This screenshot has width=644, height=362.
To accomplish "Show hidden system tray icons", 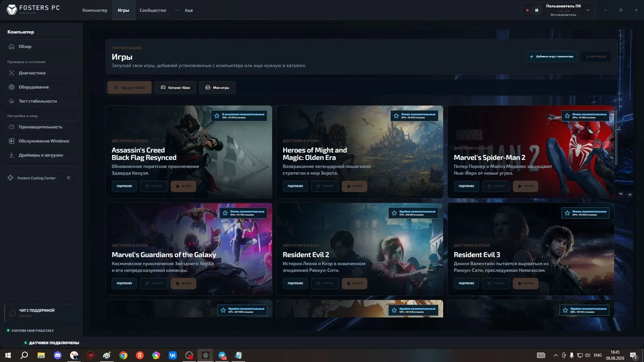I will [x=555, y=355].
